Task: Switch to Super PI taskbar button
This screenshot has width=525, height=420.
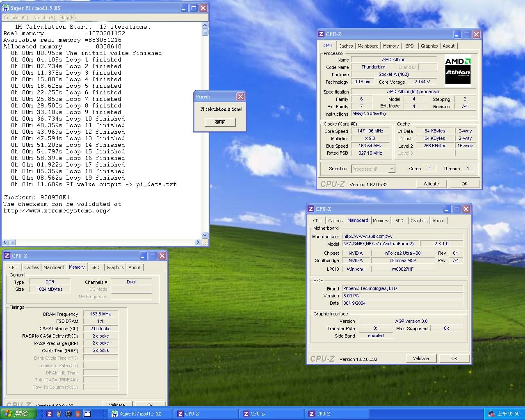Action: point(140,414)
